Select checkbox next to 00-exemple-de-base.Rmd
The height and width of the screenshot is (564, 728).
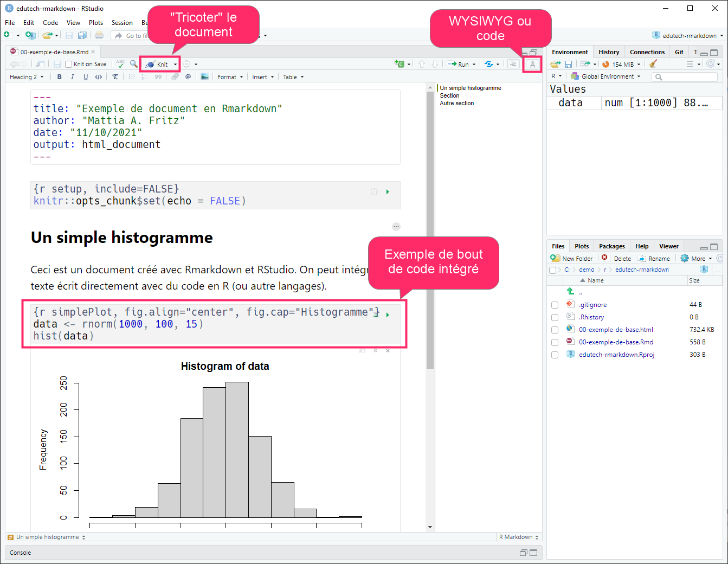click(x=555, y=343)
